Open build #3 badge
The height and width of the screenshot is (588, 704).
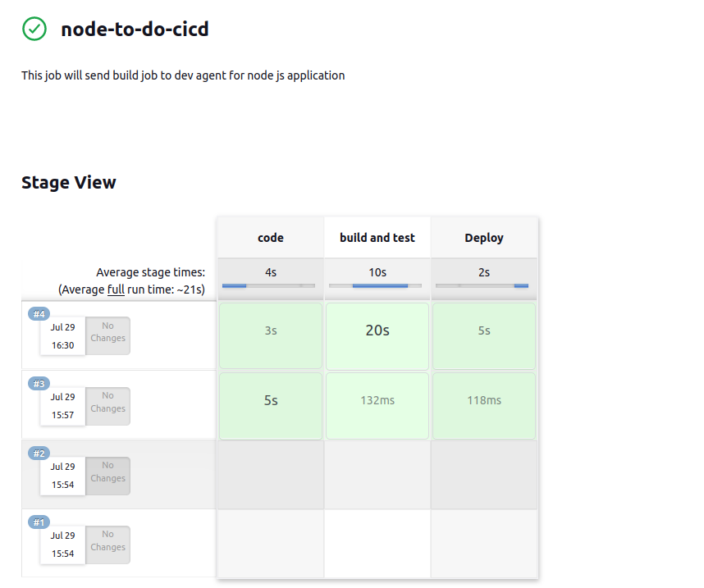[39, 383]
